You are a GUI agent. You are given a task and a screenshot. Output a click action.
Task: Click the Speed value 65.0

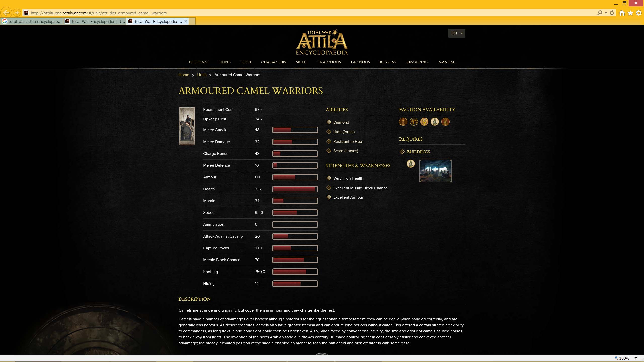coord(259,213)
